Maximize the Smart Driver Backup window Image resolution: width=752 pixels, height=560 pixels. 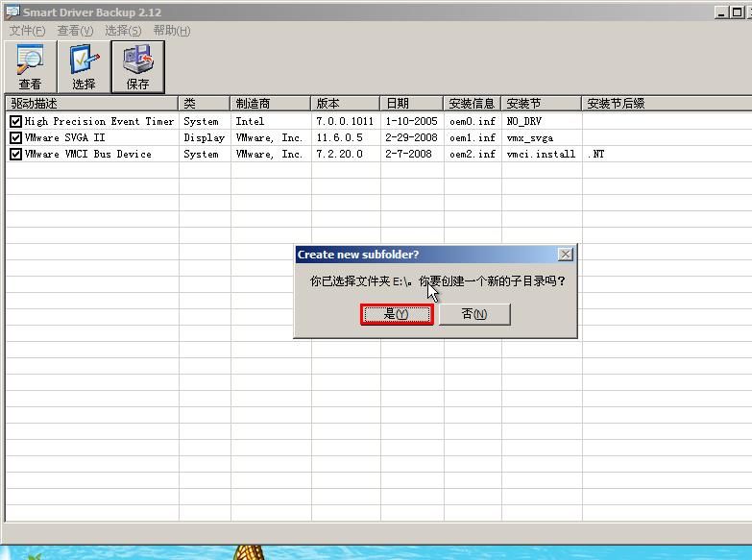(x=738, y=12)
